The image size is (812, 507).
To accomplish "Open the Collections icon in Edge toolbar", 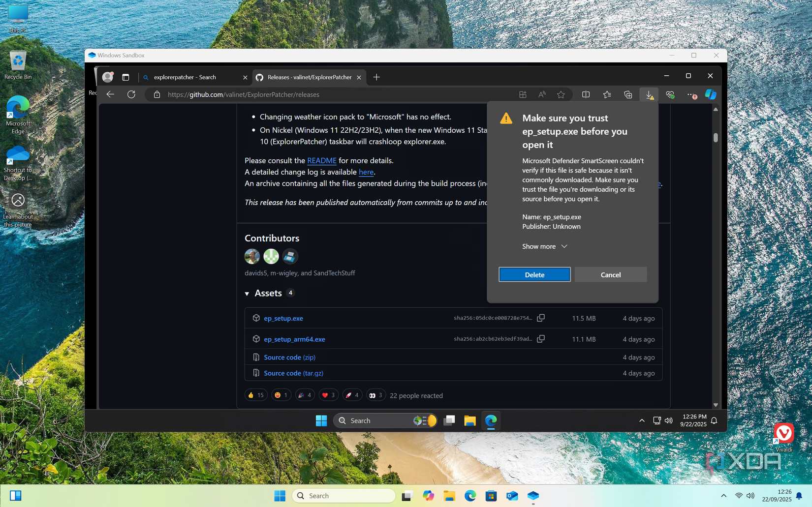I will point(628,94).
